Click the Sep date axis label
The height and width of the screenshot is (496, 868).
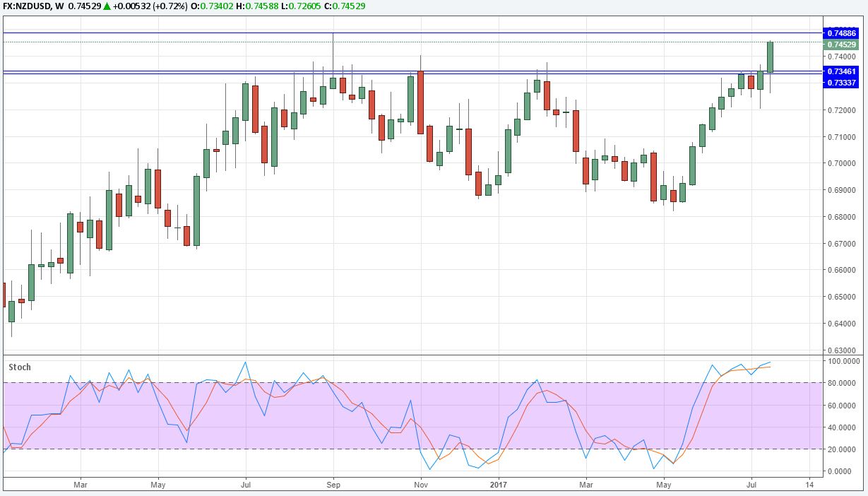click(334, 485)
